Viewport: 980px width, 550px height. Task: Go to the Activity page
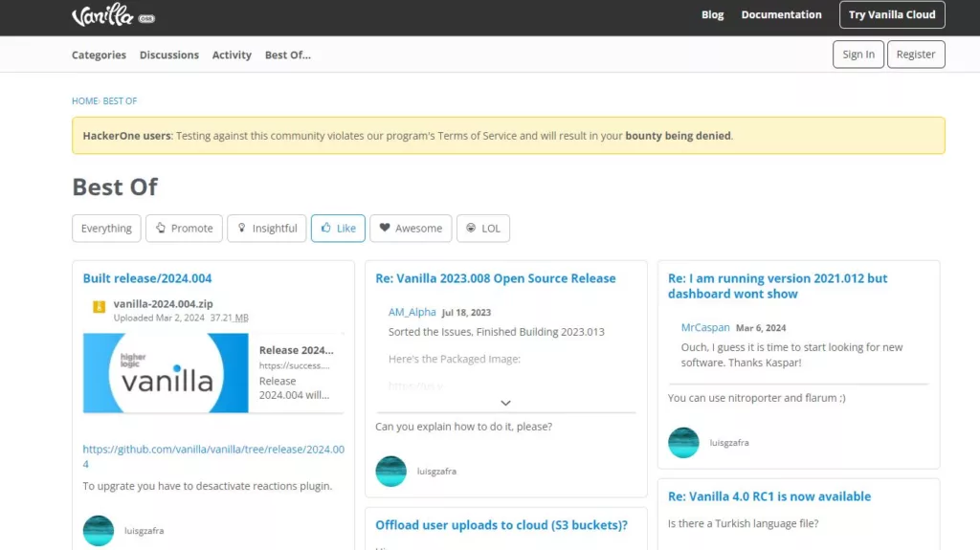pos(232,55)
